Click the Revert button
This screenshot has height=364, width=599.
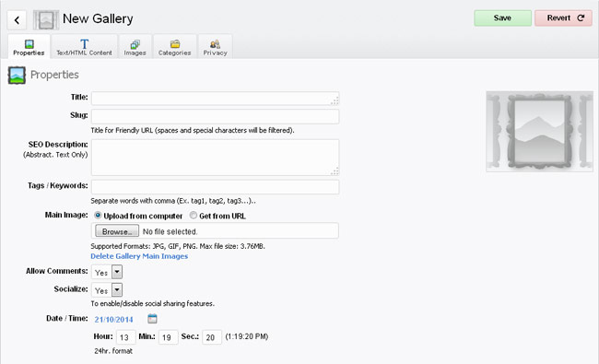point(563,18)
